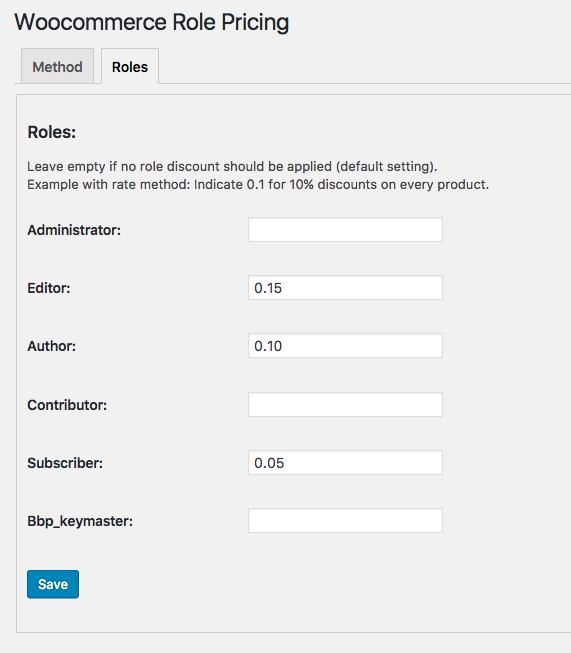Click the Contributor: label

(67, 405)
